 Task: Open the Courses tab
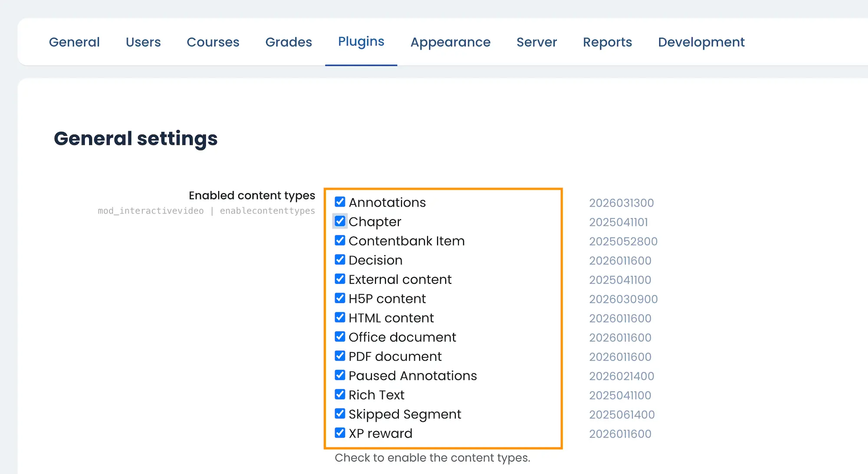pos(213,42)
